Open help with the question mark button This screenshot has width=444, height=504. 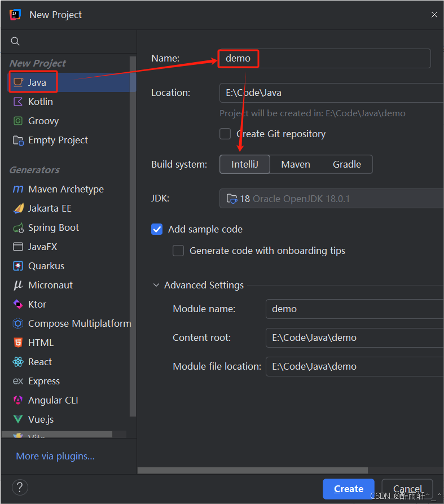pos(20,488)
